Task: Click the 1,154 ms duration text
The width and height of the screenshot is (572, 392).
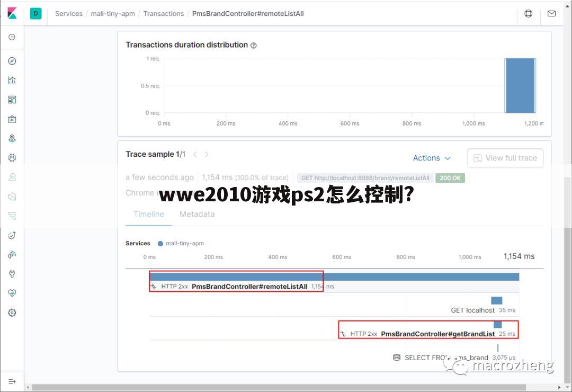Action: point(217,178)
